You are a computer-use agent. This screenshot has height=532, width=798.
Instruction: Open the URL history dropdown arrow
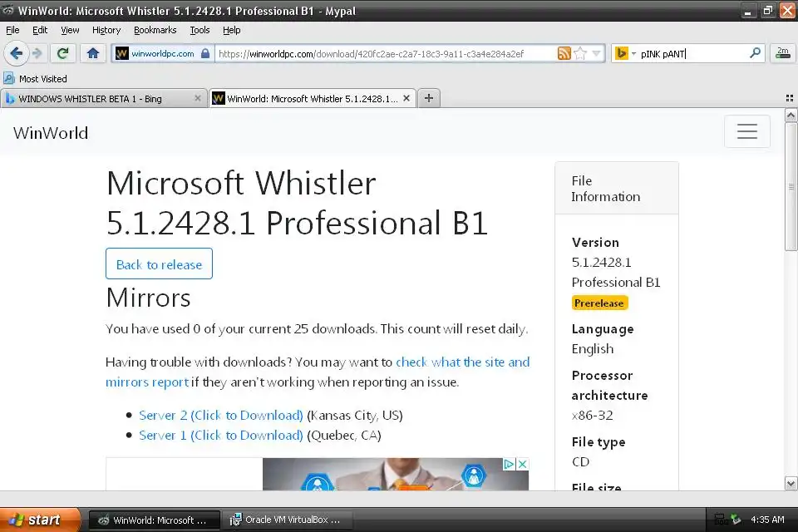[x=597, y=53]
